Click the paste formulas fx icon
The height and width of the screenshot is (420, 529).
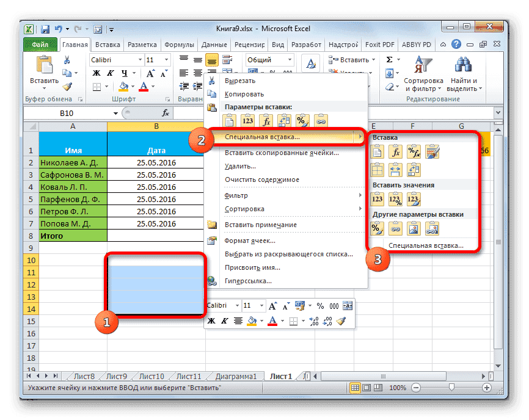[x=396, y=150]
